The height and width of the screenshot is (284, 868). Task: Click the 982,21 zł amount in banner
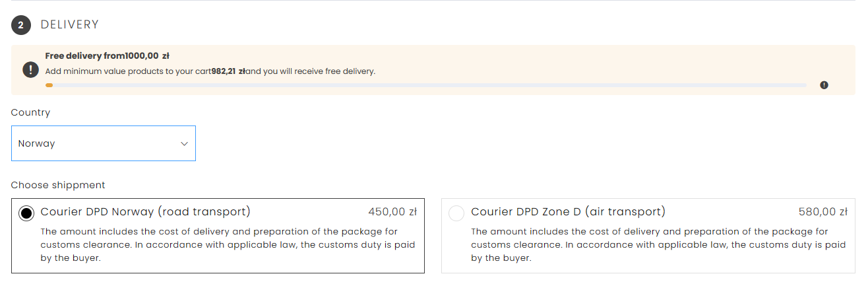[228, 71]
